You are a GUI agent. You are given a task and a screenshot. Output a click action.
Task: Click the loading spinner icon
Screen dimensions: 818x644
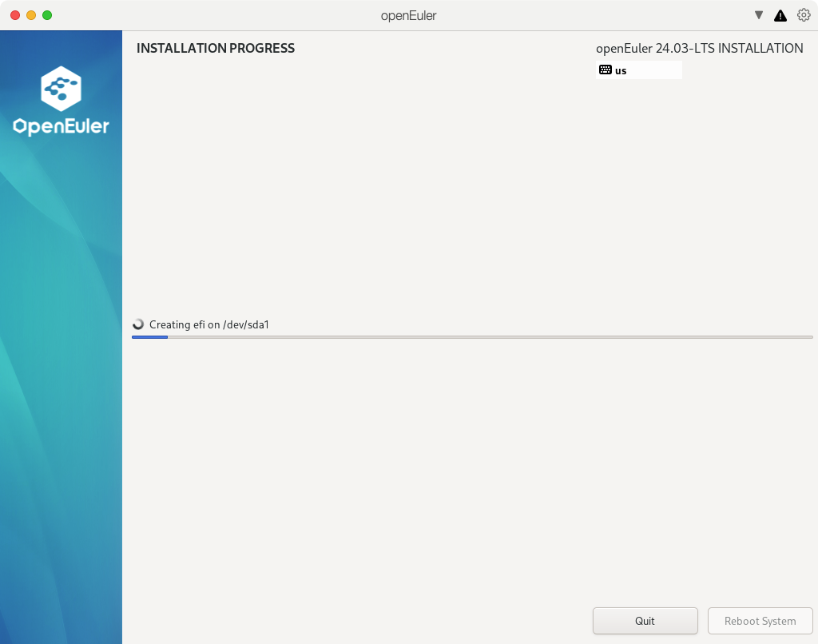pos(138,324)
